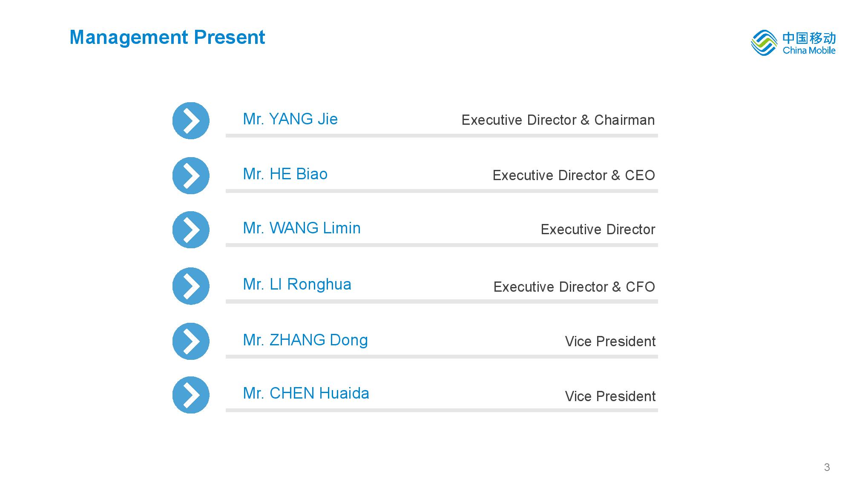The image size is (868, 488).
Task: Click Vice President title for ZHANG Dong
Action: pos(610,342)
